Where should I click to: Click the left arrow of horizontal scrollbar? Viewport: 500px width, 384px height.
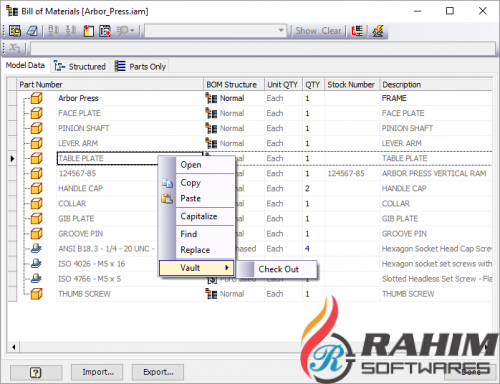pos(14,347)
